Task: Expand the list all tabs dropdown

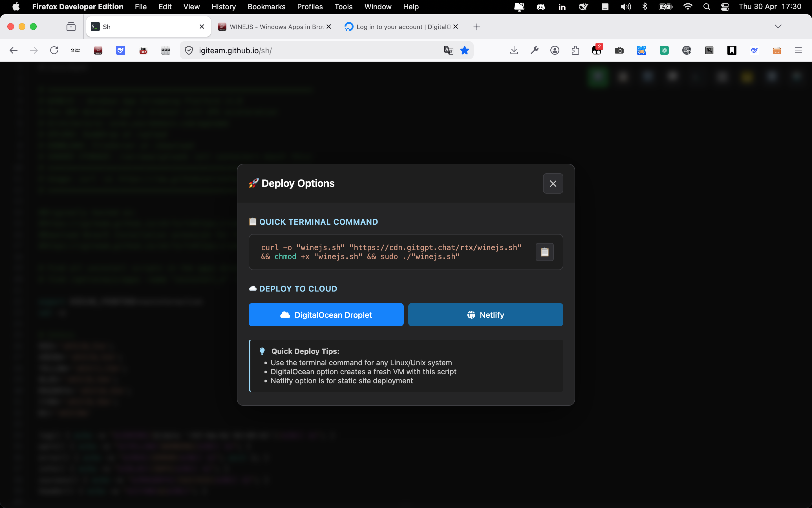Action: click(x=778, y=27)
